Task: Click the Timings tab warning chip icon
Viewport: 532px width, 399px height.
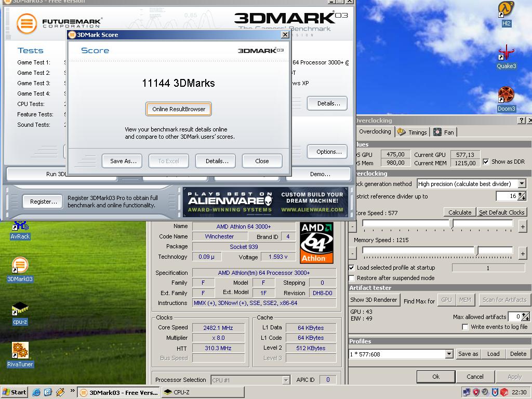Action: pos(402,132)
